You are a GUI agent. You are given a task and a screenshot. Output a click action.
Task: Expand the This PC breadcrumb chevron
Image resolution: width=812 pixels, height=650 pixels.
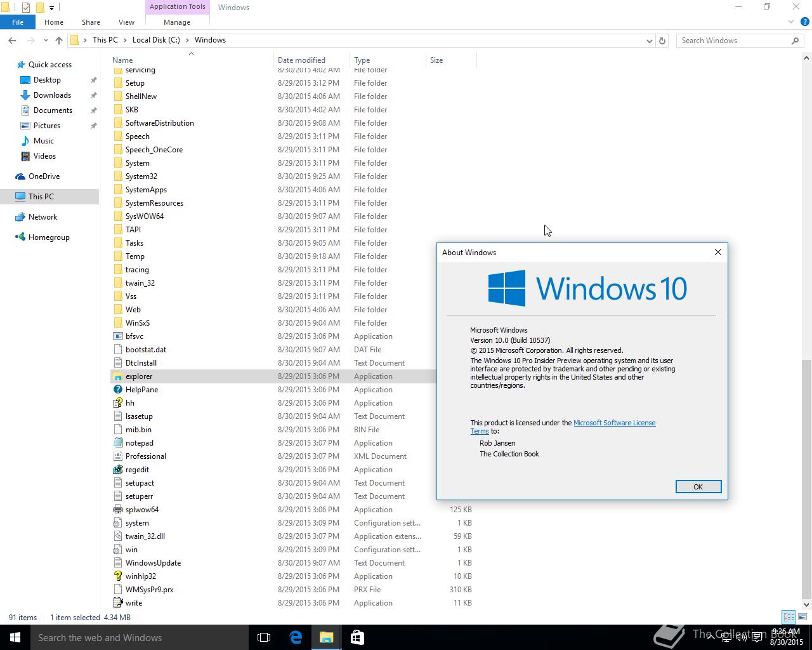124,40
